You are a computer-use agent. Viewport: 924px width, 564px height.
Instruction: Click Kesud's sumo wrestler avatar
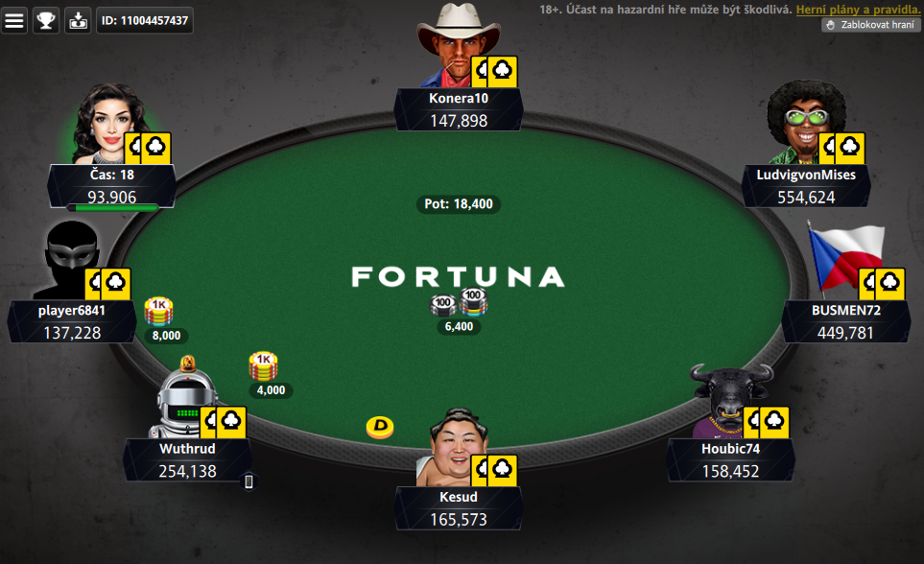pyautogui.click(x=451, y=447)
